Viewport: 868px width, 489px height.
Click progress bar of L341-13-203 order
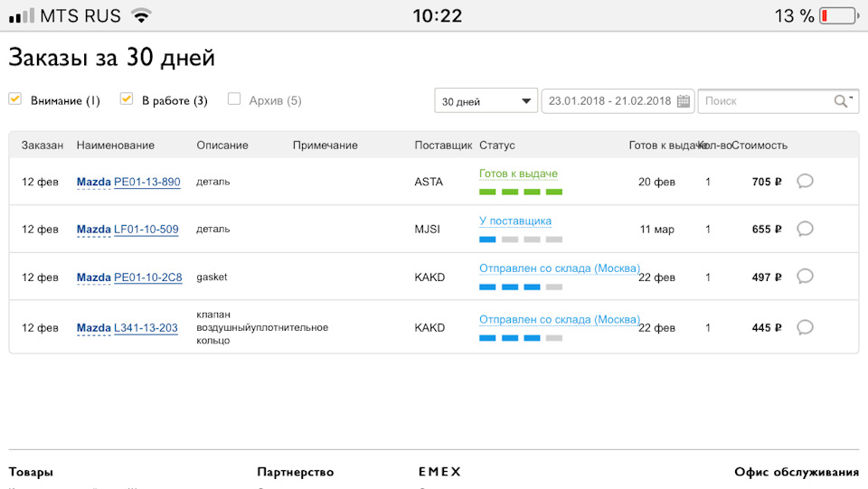[521, 338]
